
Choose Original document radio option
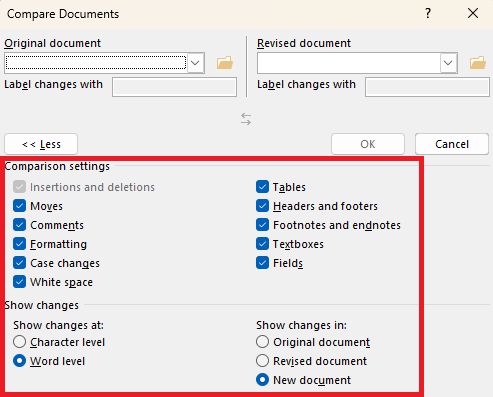(263, 342)
